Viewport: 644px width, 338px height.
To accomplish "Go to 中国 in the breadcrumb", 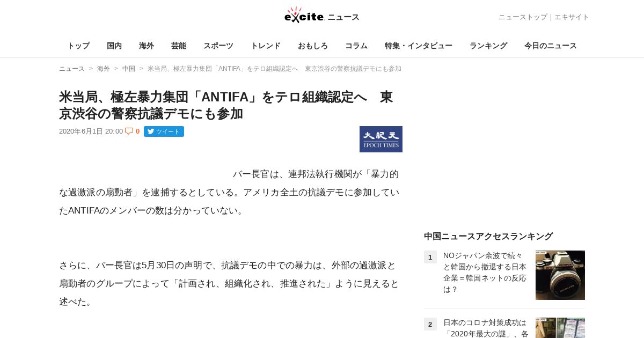I will pos(129,69).
